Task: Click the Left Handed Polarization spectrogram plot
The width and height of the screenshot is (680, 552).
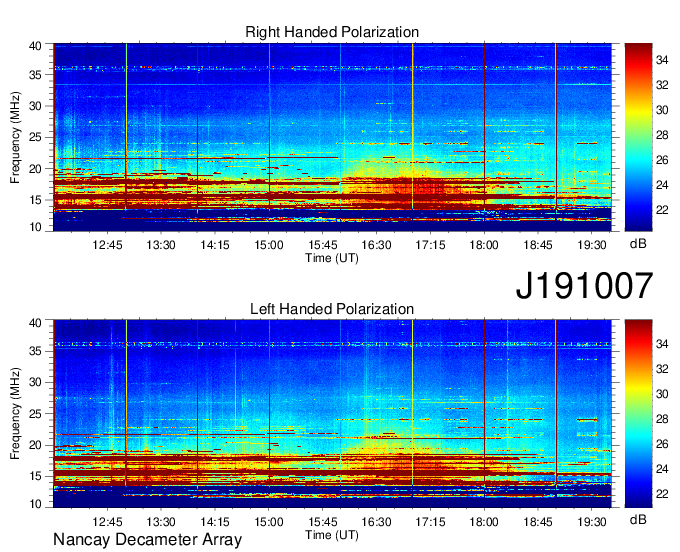Action: [332, 414]
